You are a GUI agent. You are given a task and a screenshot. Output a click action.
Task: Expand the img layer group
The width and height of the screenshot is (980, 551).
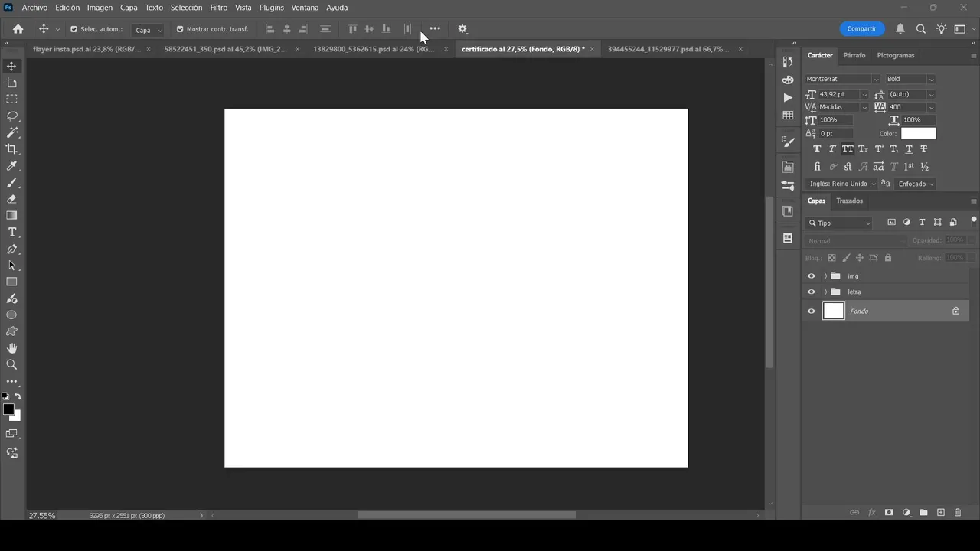point(825,276)
